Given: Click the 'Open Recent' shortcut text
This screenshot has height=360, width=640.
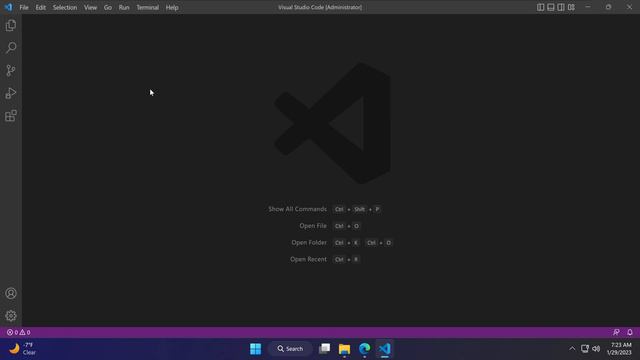Looking at the screenshot, I should [308, 260].
